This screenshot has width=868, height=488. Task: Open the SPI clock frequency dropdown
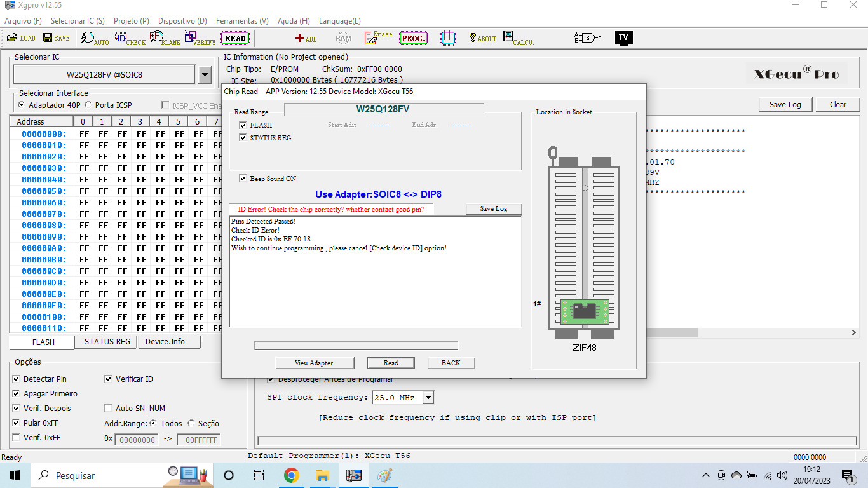[x=428, y=398]
